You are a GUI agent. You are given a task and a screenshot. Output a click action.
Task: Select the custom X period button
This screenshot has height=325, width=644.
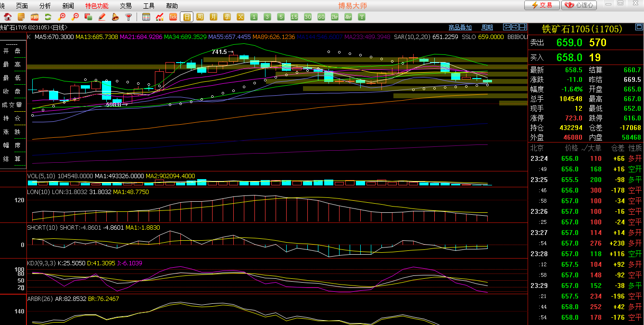pyautogui.click(x=240, y=17)
